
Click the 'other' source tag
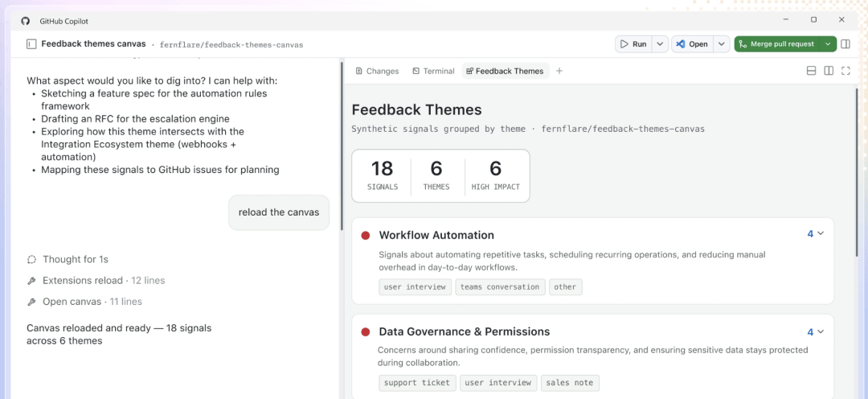coord(565,287)
